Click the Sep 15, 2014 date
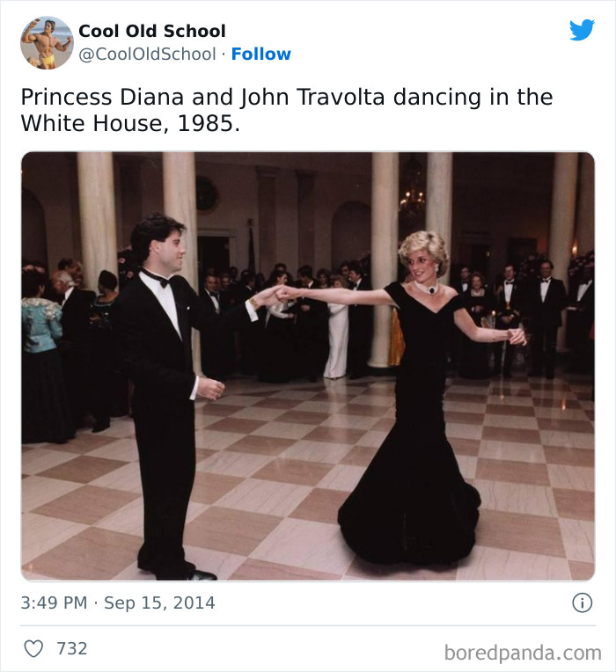Image resolution: width=616 pixels, height=672 pixels. pyautogui.click(x=159, y=603)
